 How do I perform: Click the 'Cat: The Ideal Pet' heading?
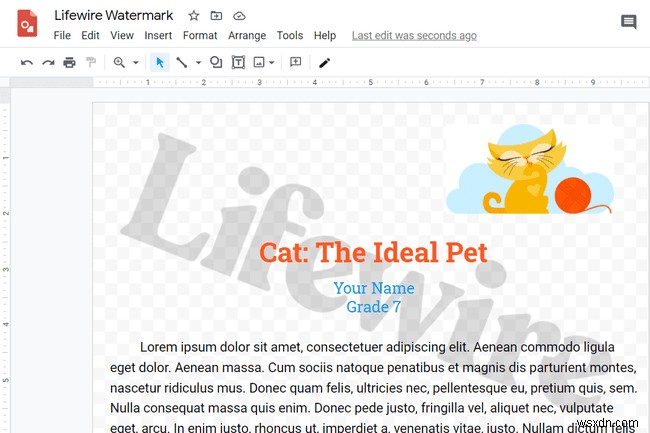(x=373, y=252)
